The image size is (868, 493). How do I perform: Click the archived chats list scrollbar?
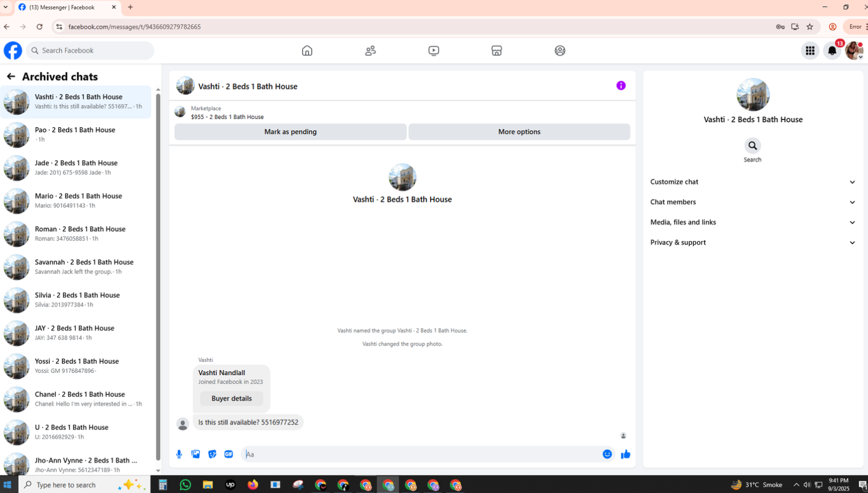[158, 277]
